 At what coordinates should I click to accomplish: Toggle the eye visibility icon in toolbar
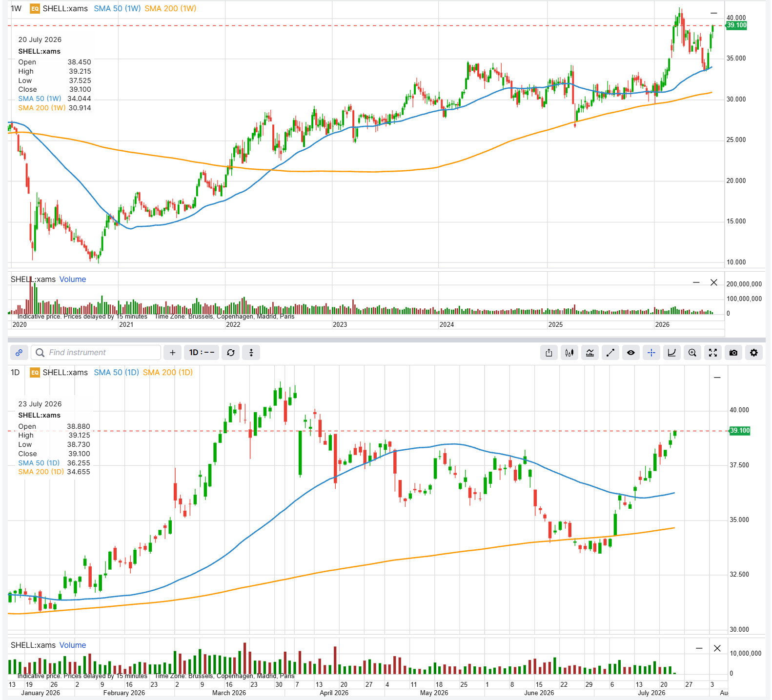[631, 352]
